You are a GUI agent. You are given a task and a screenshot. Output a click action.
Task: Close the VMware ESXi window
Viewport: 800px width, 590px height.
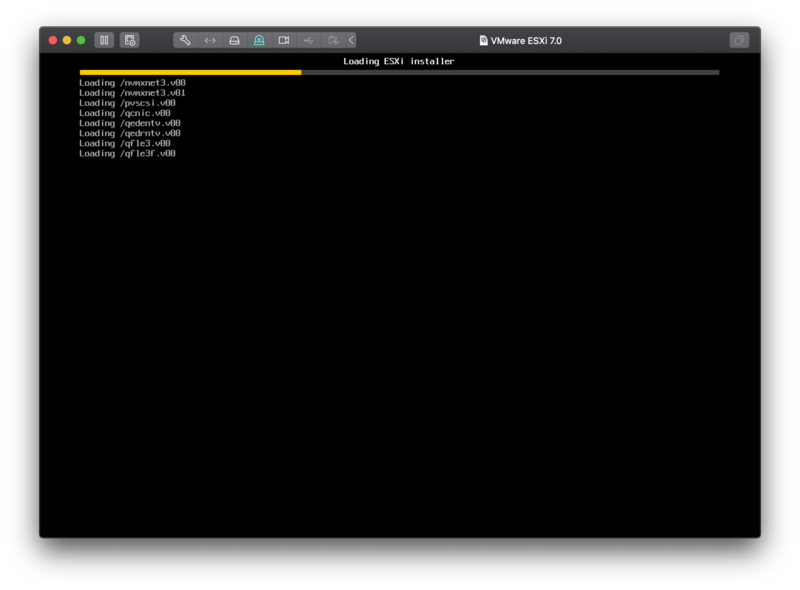[53, 40]
